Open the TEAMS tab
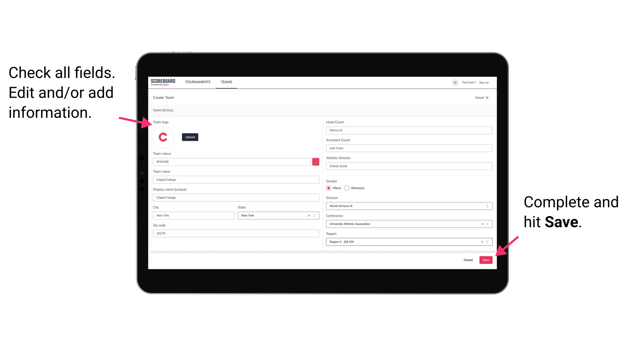This screenshot has height=346, width=644. point(226,82)
